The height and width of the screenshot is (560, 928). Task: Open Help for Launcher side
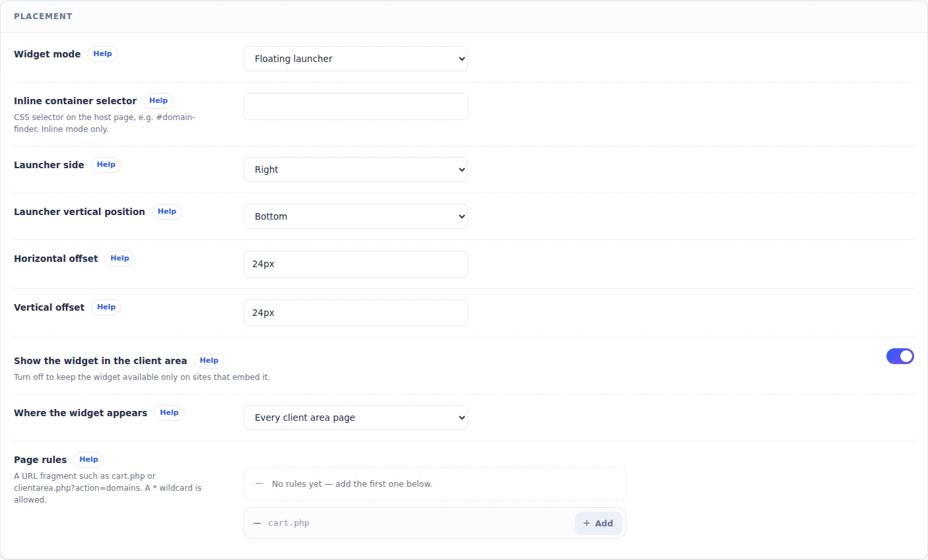106,165
